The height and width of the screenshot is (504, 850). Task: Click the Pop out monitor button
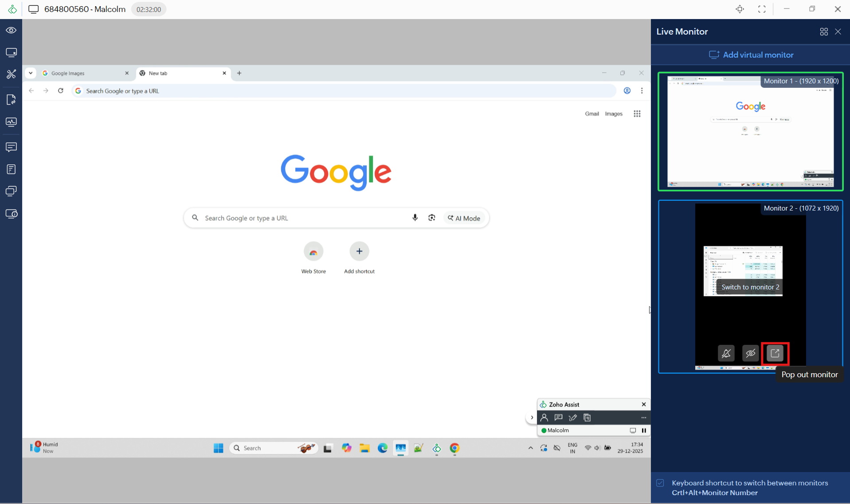pyautogui.click(x=775, y=353)
